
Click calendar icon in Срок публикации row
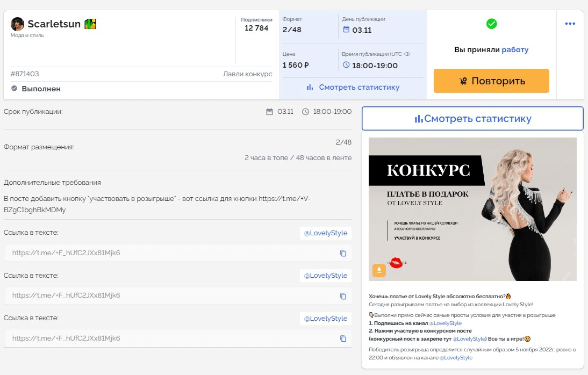[x=269, y=112]
